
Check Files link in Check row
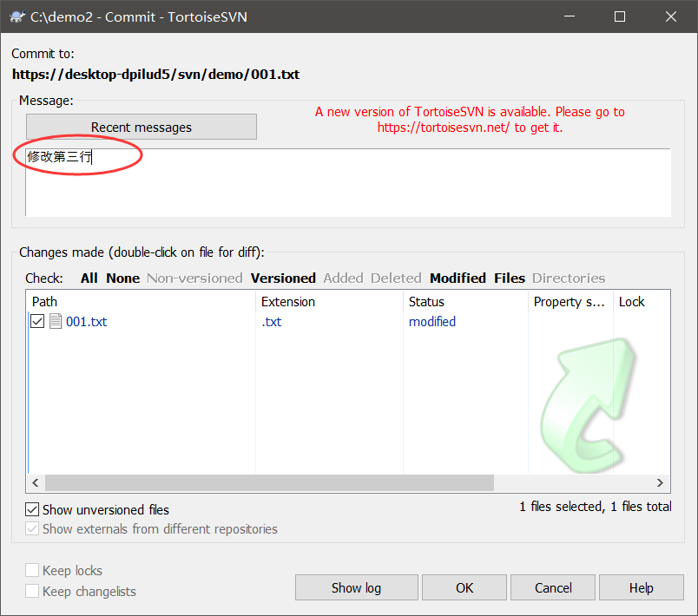point(510,278)
